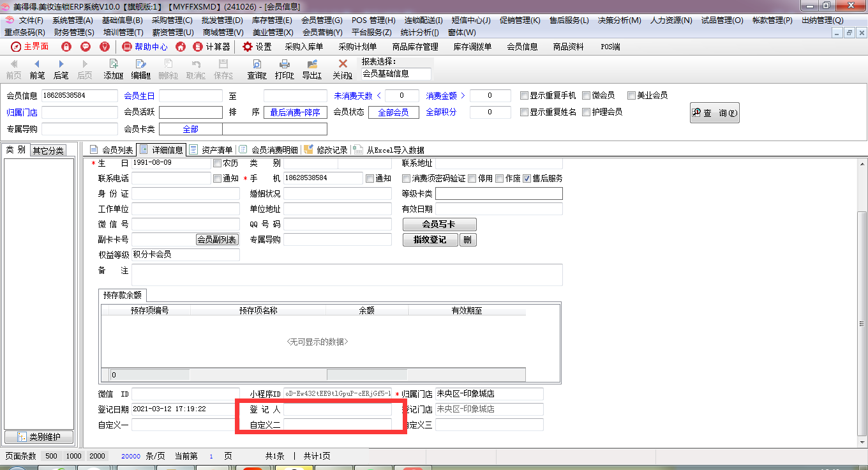Click 指纹登记 button
Screen dimensions: 868x470
pos(430,239)
